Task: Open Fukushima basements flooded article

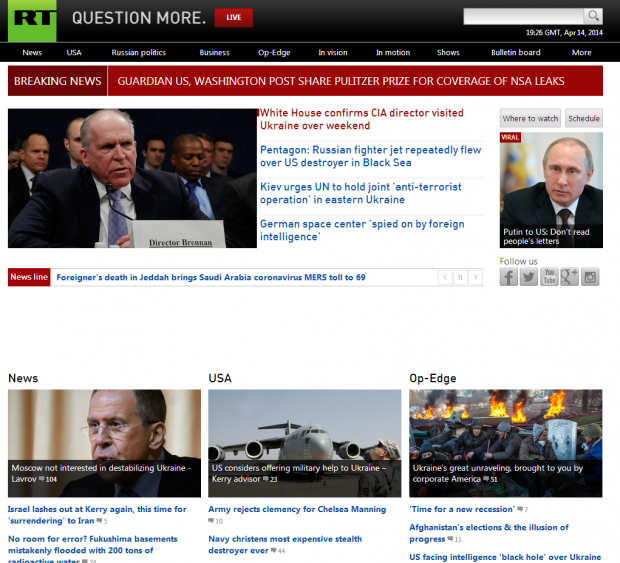Action: [x=93, y=550]
